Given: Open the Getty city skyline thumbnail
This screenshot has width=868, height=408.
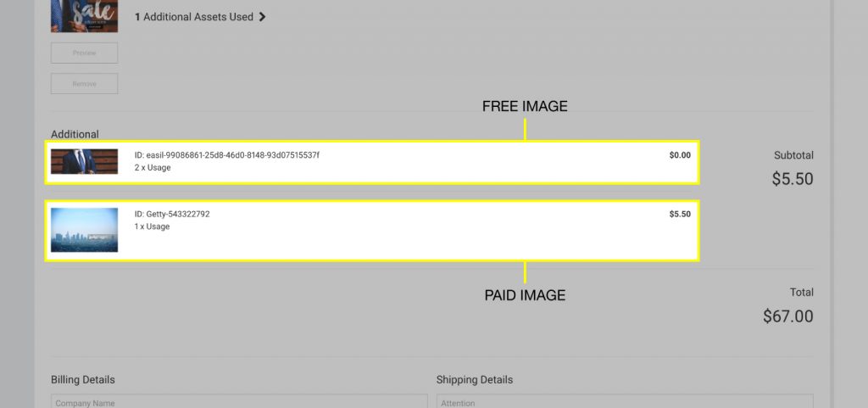Looking at the screenshot, I should [x=84, y=230].
